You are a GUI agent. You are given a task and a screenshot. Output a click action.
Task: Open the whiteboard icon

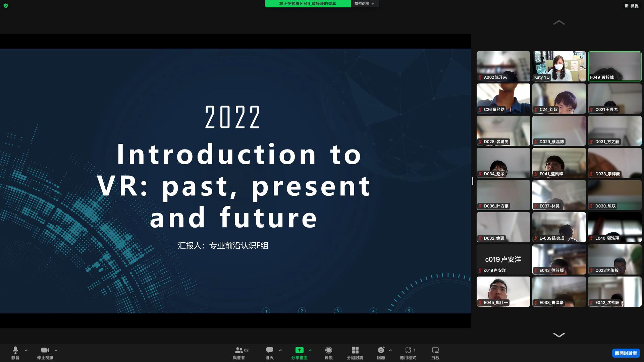[x=435, y=350]
